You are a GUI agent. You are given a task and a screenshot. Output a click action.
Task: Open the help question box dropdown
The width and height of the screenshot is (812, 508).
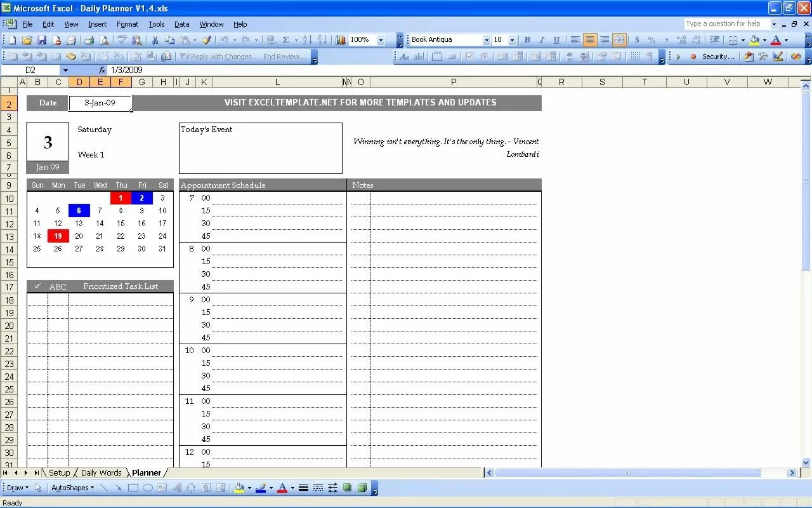pos(774,24)
